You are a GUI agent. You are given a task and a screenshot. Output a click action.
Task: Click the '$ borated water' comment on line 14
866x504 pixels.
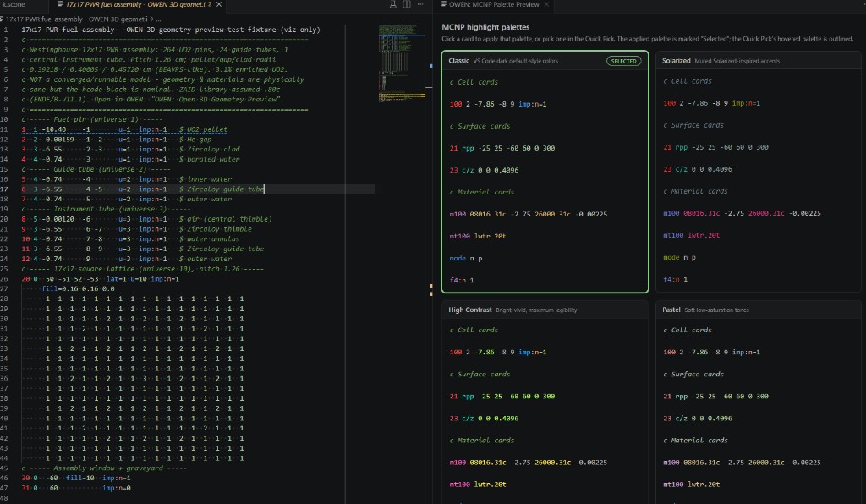pyautogui.click(x=210, y=160)
